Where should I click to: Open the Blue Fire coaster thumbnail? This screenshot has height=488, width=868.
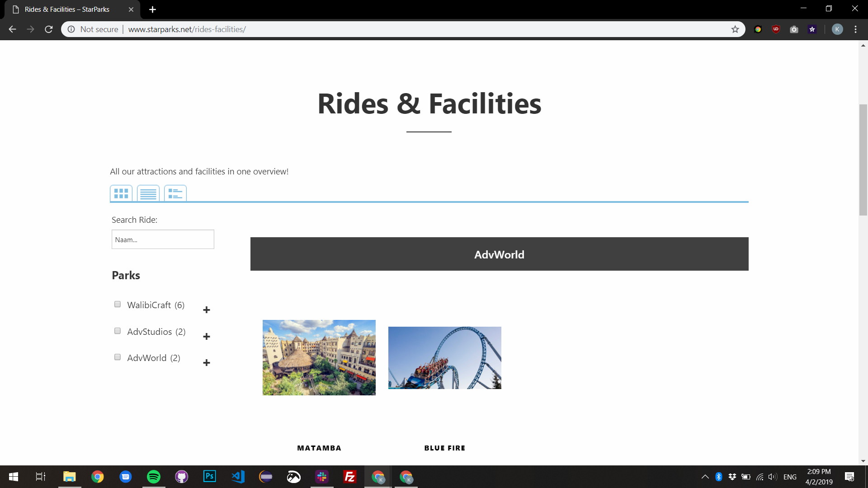coord(445,358)
